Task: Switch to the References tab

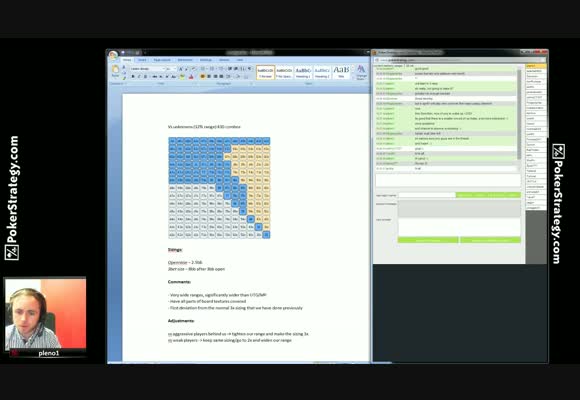Action: pos(185,60)
